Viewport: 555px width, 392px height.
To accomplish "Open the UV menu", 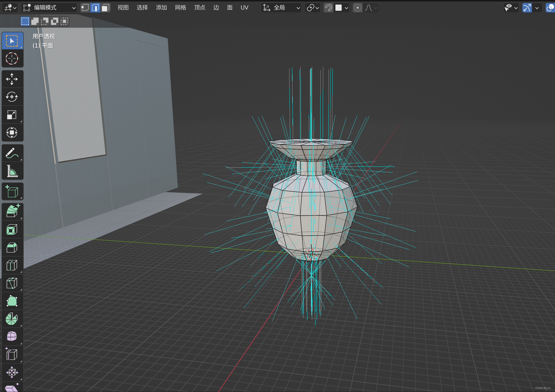I will (x=244, y=8).
